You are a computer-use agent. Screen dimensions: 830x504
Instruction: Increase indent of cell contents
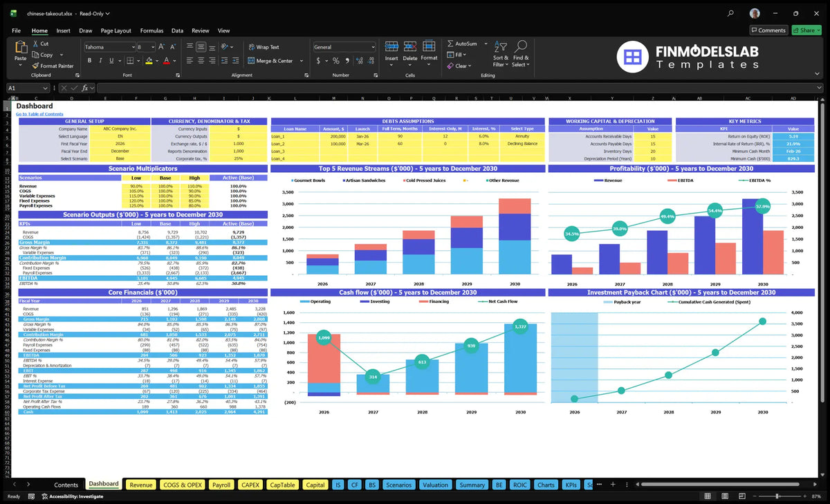[x=234, y=61]
